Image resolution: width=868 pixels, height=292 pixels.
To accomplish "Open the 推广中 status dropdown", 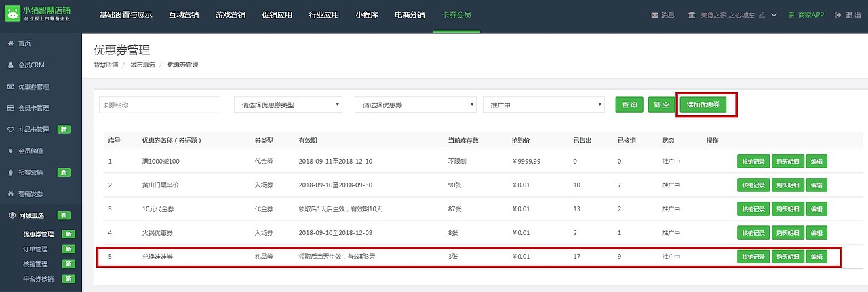I will click(543, 105).
